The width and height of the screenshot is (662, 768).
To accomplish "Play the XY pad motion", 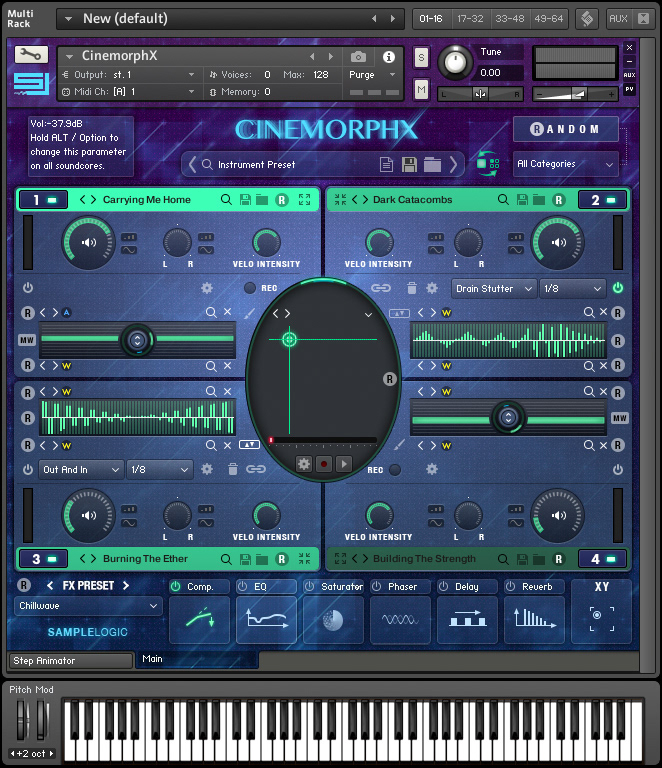I will pos(344,464).
